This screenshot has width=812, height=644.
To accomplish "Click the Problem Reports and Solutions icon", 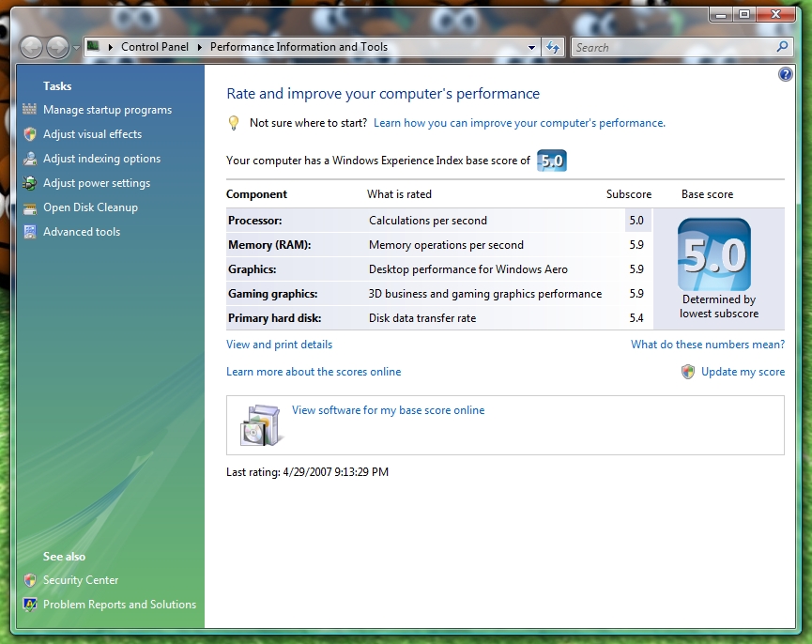I will (29, 605).
